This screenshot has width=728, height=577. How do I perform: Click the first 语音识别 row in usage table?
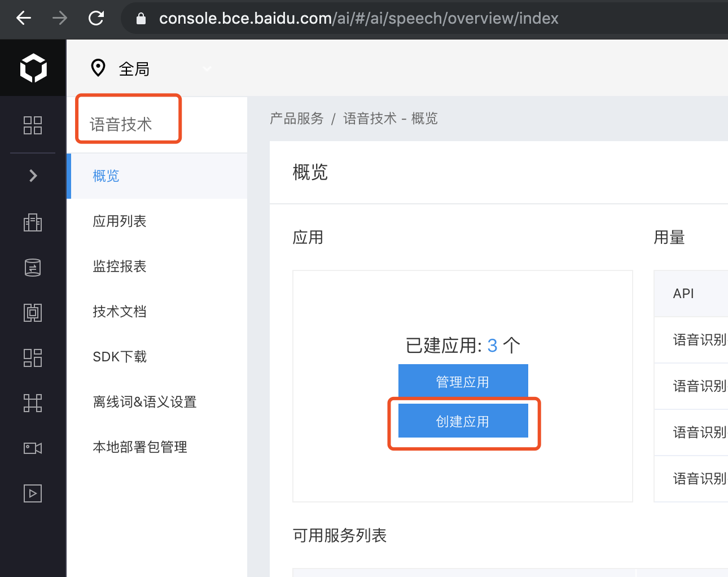pyautogui.click(x=691, y=340)
